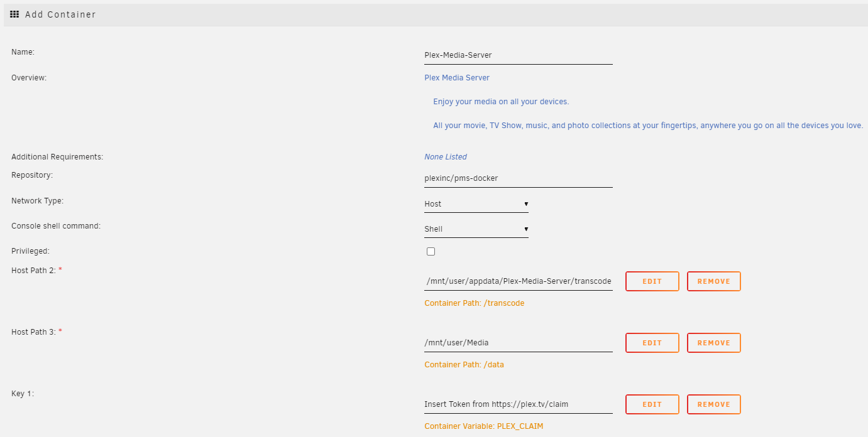
Task: Click the All your movie, TV Show description line
Action: click(x=648, y=126)
